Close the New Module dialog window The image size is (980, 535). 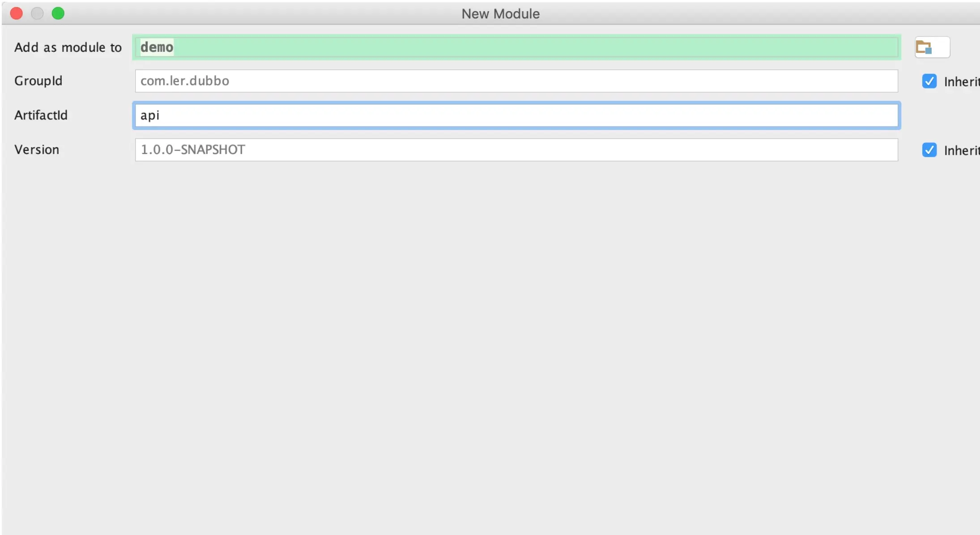pyautogui.click(x=17, y=13)
